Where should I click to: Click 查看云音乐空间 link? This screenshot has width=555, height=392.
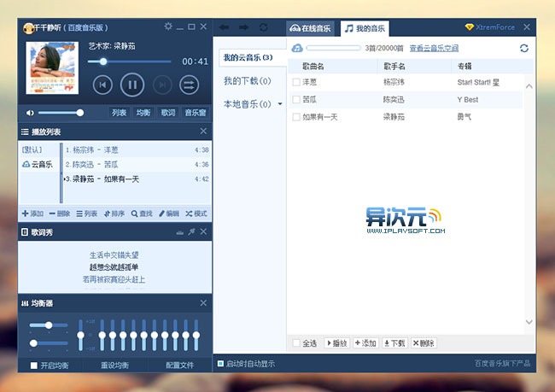click(434, 48)
